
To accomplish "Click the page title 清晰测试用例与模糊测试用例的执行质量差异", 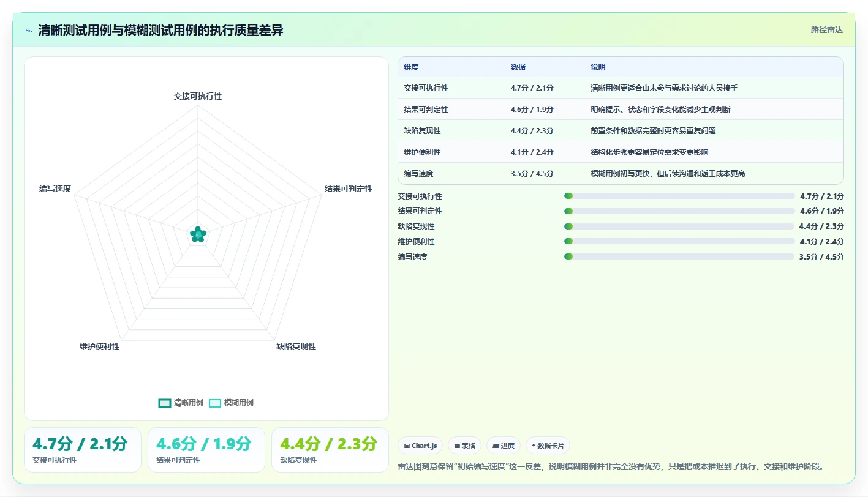I will pyautogui.click(x=160, y=31).
